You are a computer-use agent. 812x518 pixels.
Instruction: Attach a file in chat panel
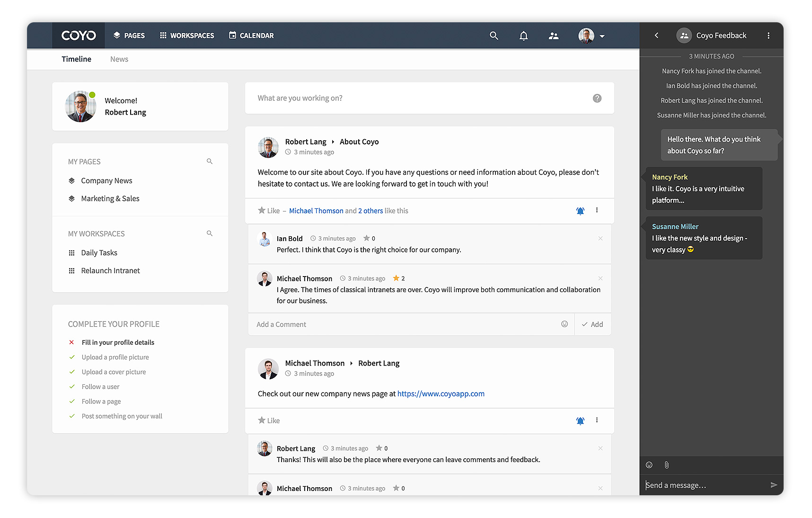(x=666, y=465)
